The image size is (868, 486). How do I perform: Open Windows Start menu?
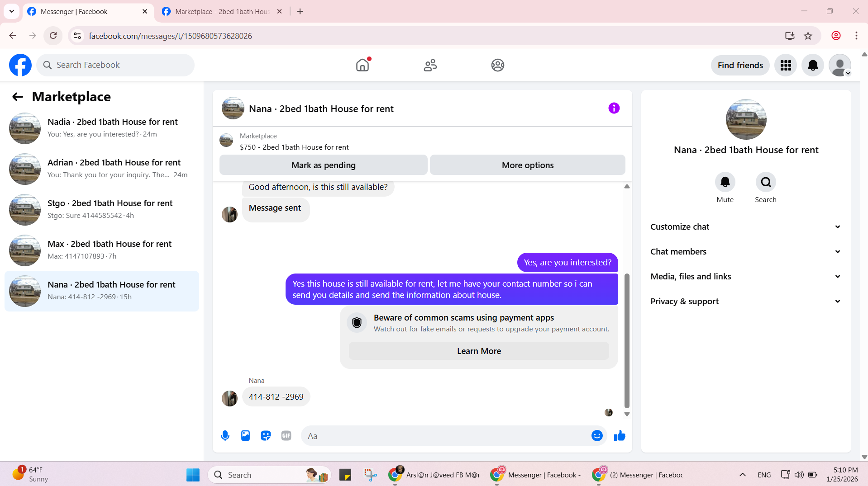point(193,475)
